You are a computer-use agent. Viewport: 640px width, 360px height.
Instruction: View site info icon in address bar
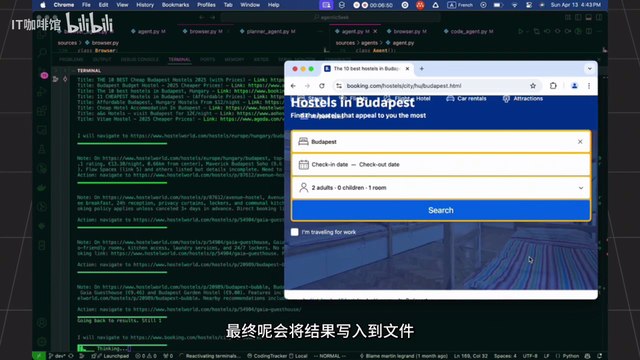click(x=339, y=86)
